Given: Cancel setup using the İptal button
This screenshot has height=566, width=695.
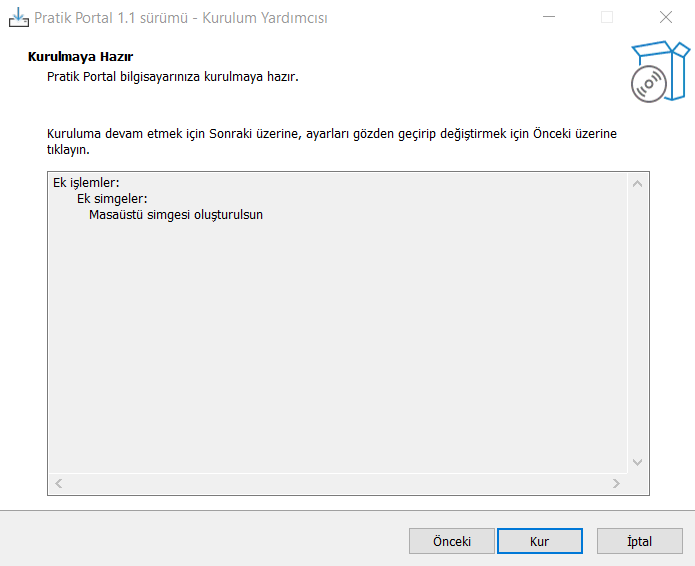Looking at the screenshot, I should (x=639, y=541).
